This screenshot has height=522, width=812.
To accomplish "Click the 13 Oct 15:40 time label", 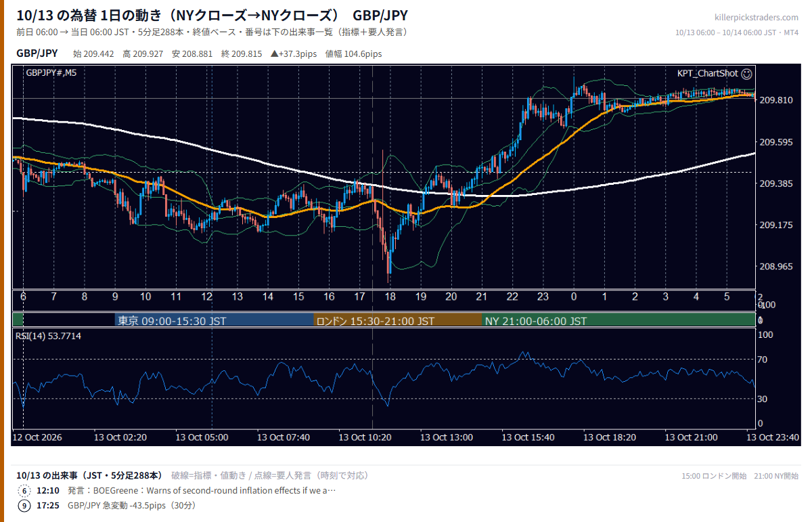I will [528, 437].
